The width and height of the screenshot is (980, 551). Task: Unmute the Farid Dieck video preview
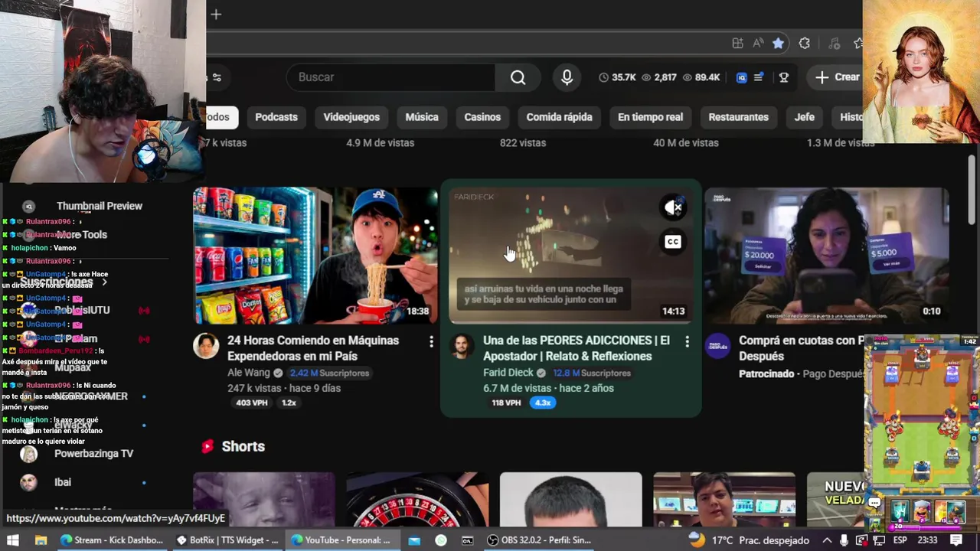[673, 207]
